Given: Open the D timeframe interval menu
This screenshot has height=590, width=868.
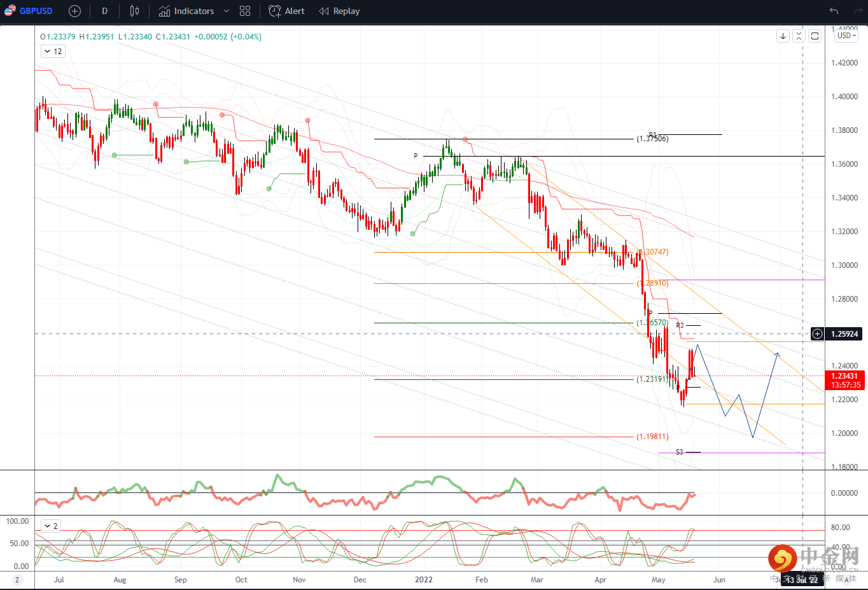Looking at the screenshot, I should pos(105,11).
